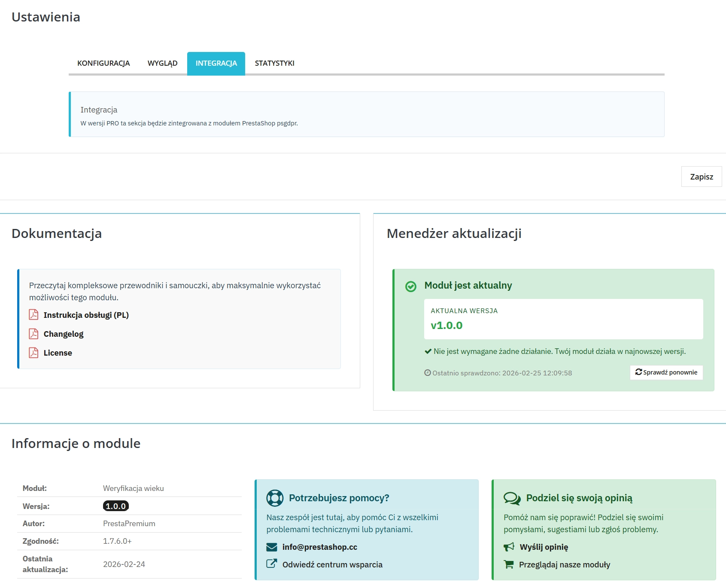Click the info@prestashop.cc email link
This screenshot has height=588, width=726.
click(319, 547)
